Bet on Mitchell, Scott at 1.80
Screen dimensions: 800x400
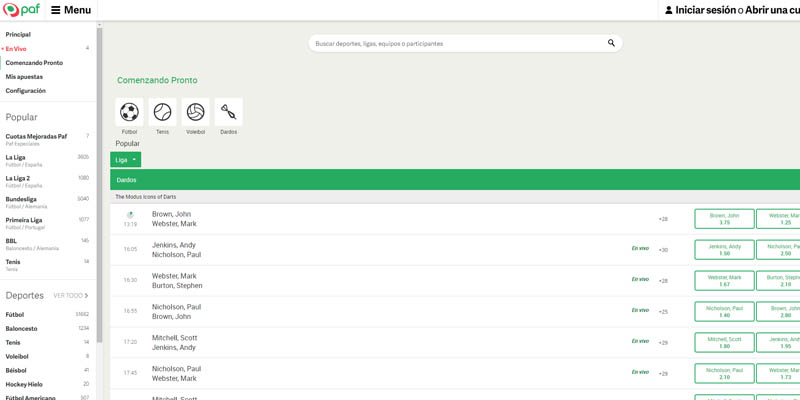point(724,342)
